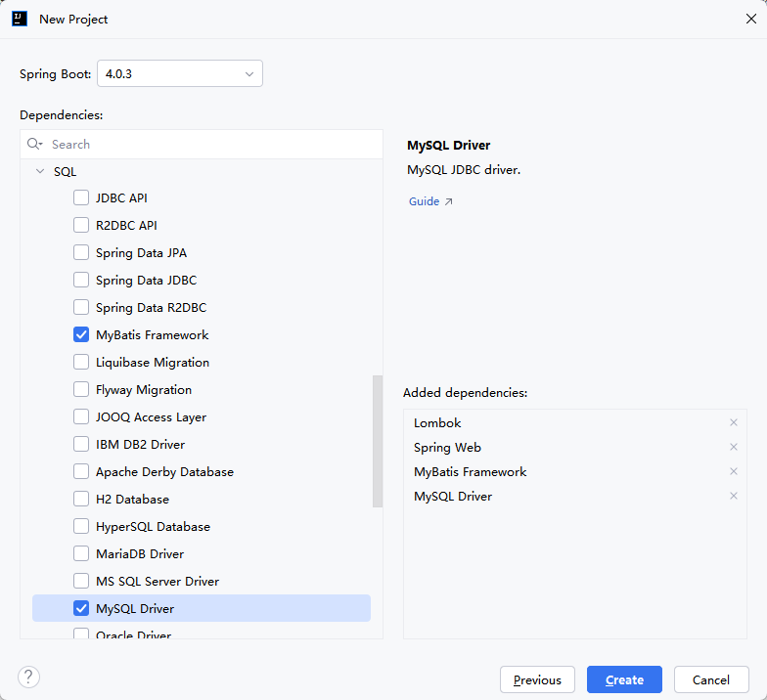
Task: Click the Previous button
Action: (x=537, y=679)
